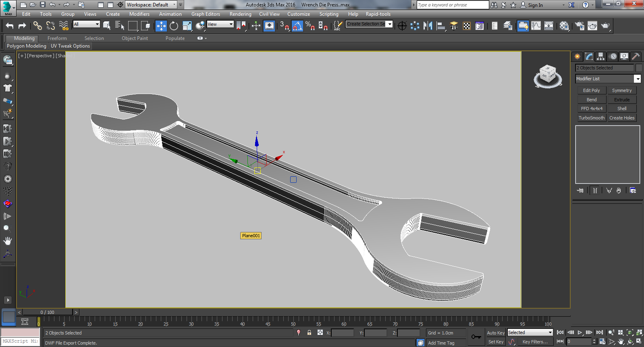Expand the Polygon Modeling ribbon panel

tap(27, 46)
